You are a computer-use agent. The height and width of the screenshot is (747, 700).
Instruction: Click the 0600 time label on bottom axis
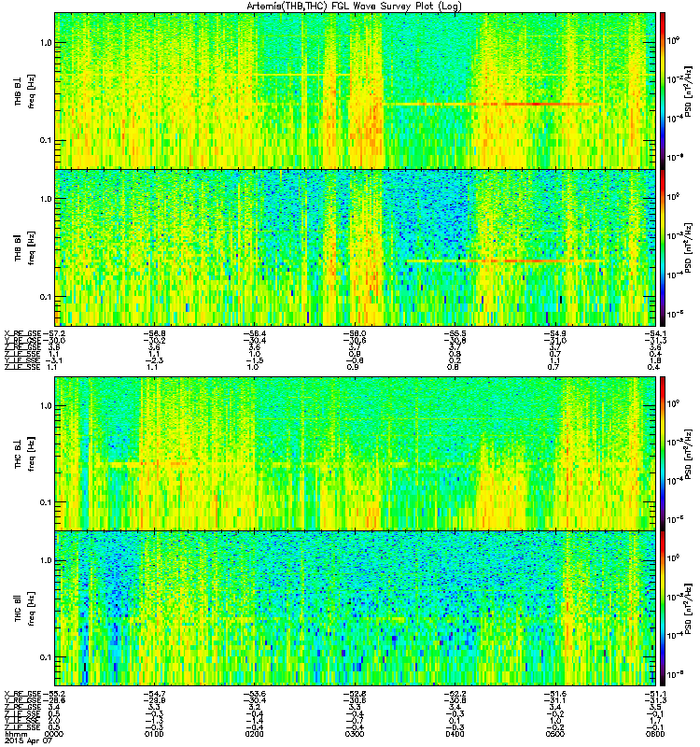[x=655, y=734]
